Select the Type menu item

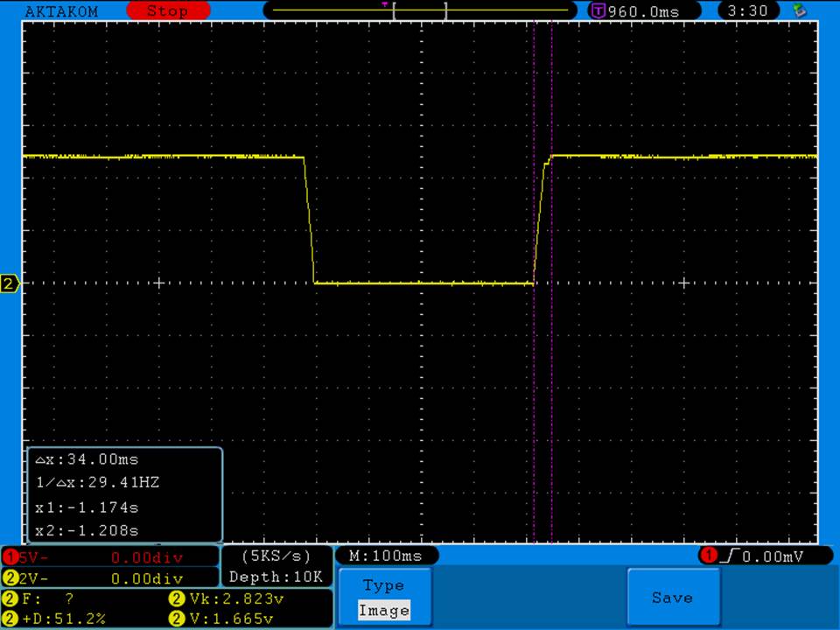[383, 585]
